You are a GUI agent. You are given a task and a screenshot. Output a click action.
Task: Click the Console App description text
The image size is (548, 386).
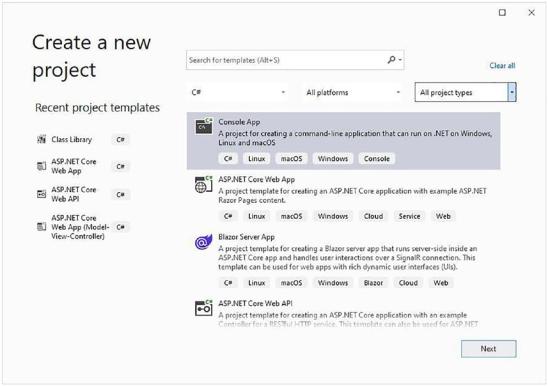click(355, 138)
